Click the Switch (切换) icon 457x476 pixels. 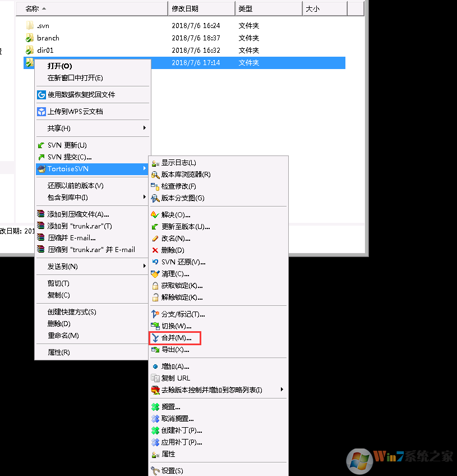(x=155, y=326)
